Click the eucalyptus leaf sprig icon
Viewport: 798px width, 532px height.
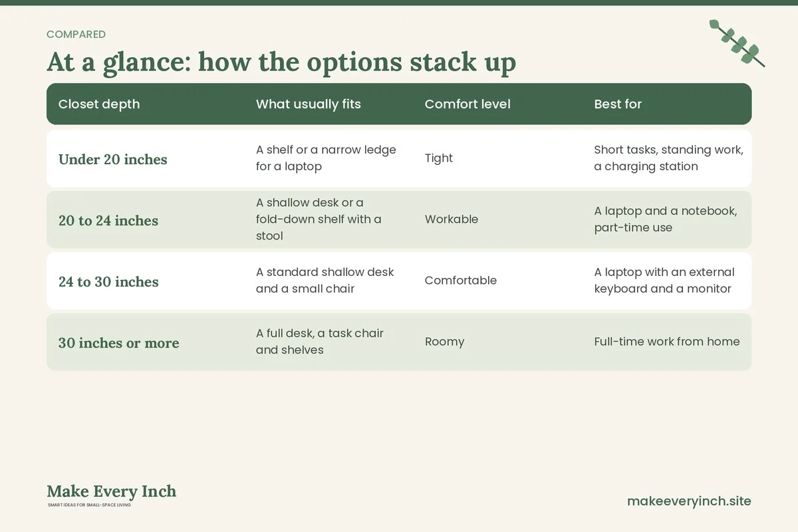737,43
